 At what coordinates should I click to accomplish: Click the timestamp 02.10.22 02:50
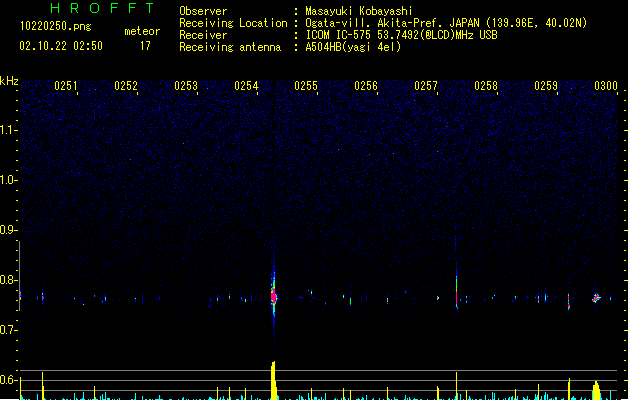click(x=61, y=46)
